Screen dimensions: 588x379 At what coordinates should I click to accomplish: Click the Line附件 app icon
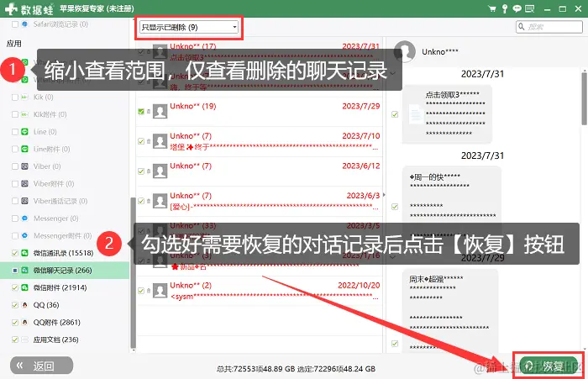(24, 149)
